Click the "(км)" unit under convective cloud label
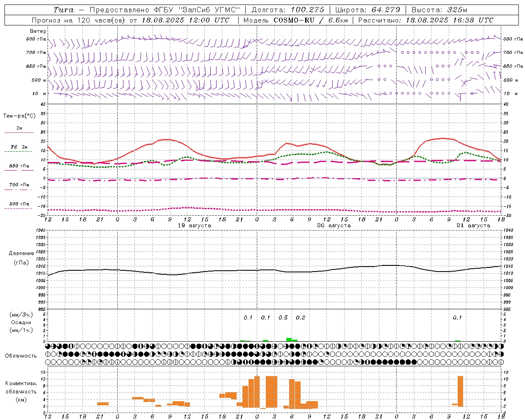 21,399
